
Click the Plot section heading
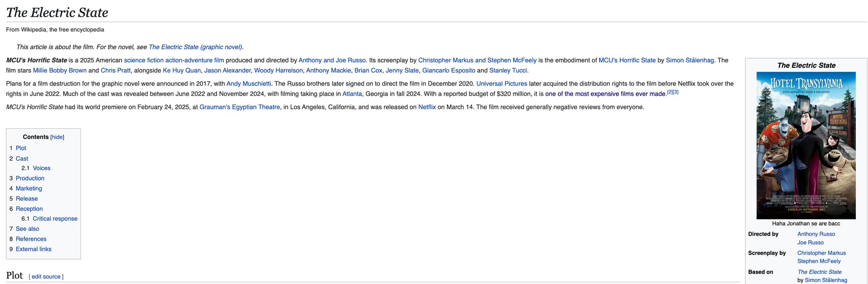[14, 275]
